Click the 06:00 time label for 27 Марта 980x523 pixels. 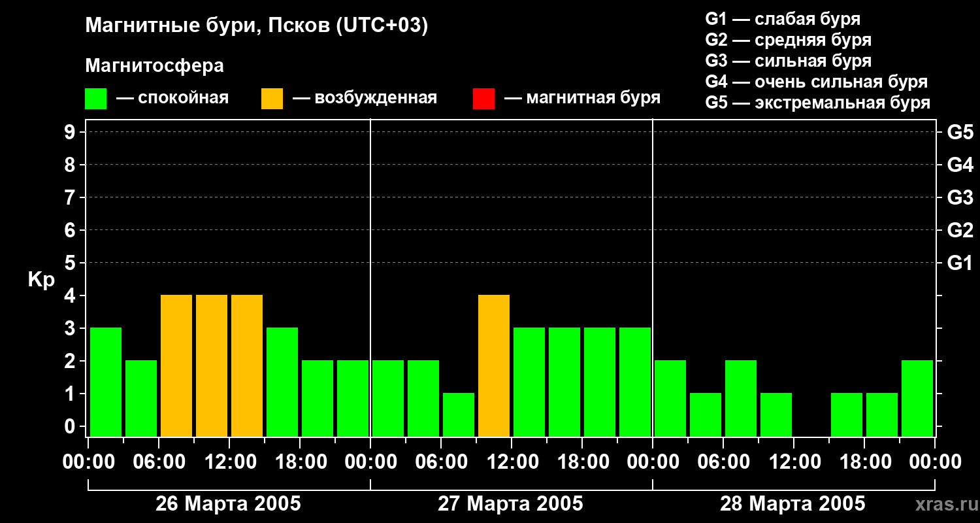pos(441,462)
